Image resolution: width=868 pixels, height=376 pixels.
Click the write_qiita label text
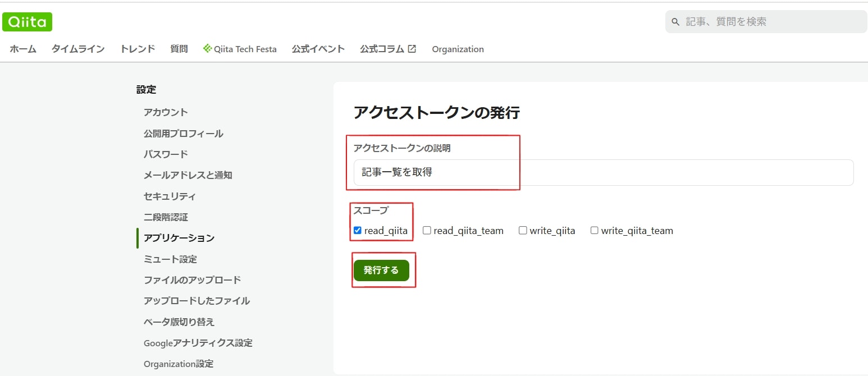point(552,231)
